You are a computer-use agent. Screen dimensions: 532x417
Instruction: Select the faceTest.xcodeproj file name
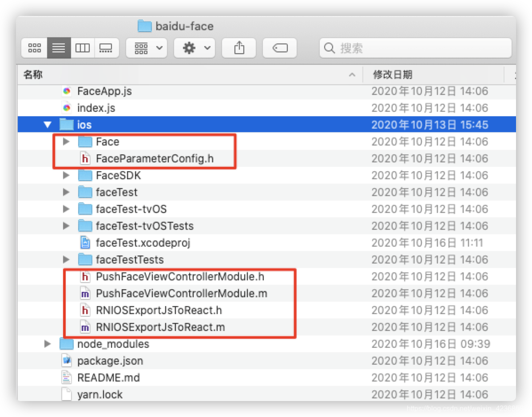[x=143, y=243]
